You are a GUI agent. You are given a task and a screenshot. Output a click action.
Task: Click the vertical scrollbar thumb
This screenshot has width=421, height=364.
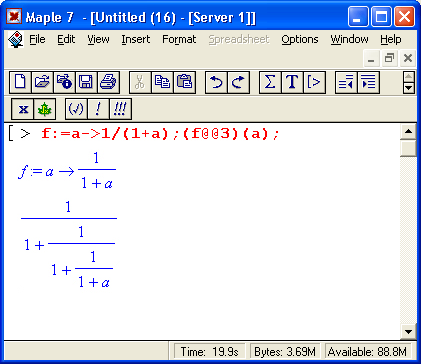(408, 148)
